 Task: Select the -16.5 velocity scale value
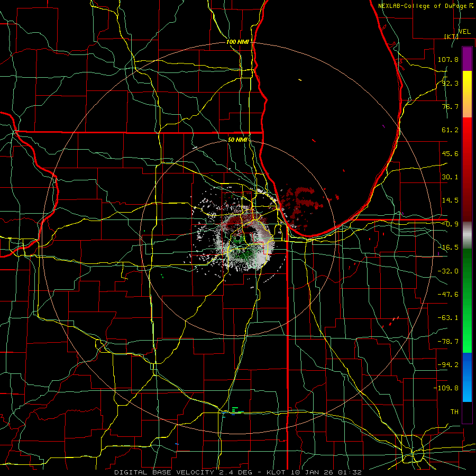click(448, 248)
